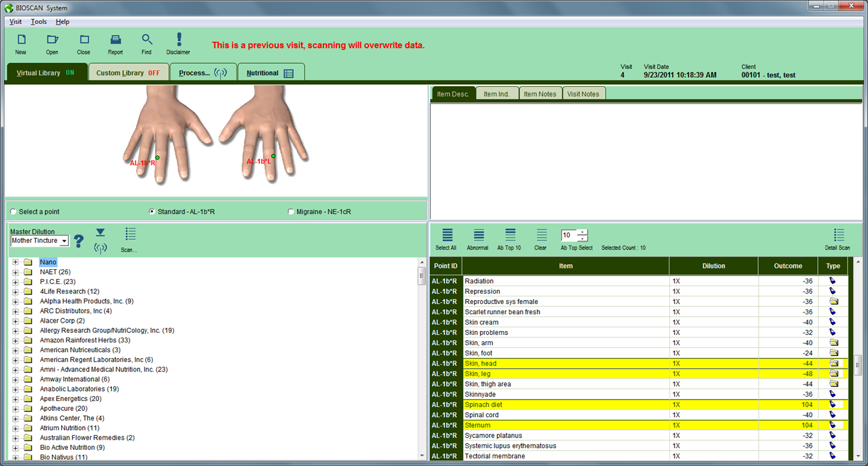Image resolution: width=868 pixels, height=466 pixels.
Task: Open the Tools menu
Action: [x=39, y=22]
